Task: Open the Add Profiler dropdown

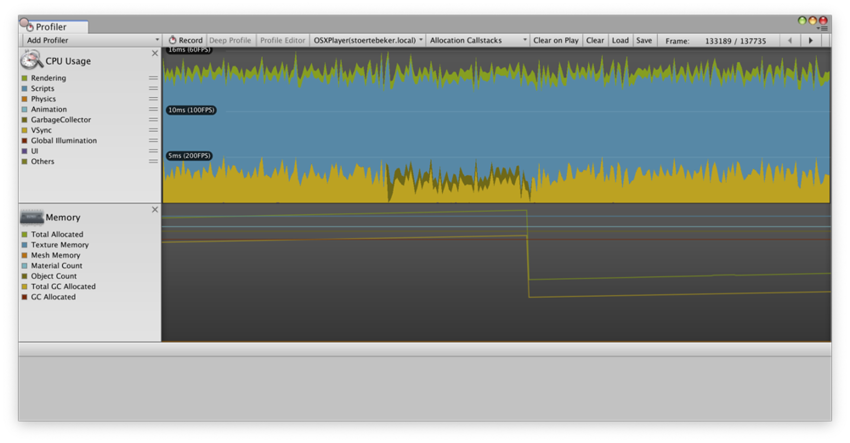Action: point(91,41)
